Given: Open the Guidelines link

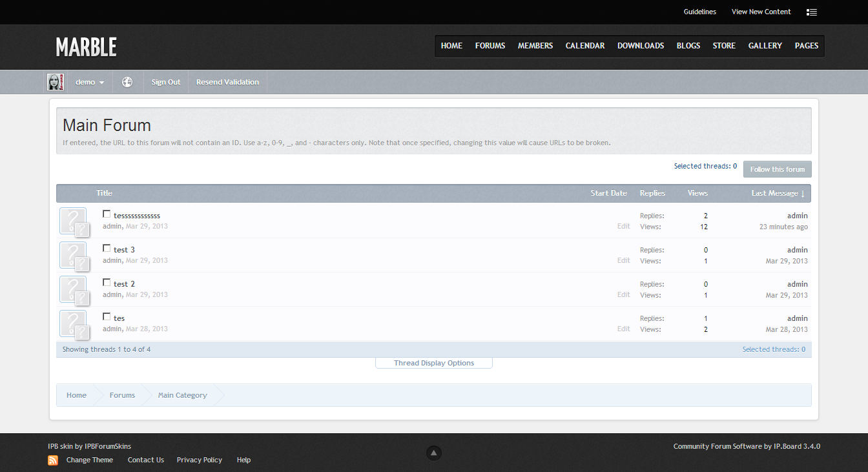Looking at the screenshot, I should pos(700,12).
